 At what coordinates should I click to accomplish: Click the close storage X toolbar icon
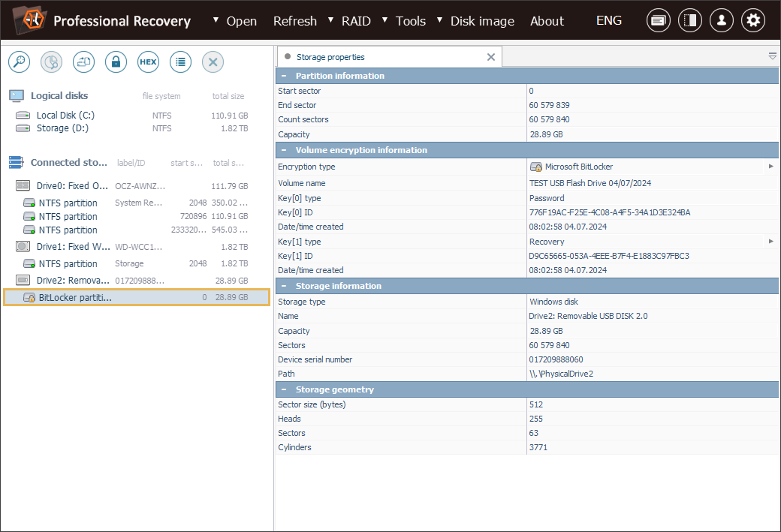(x=213, y=62)
